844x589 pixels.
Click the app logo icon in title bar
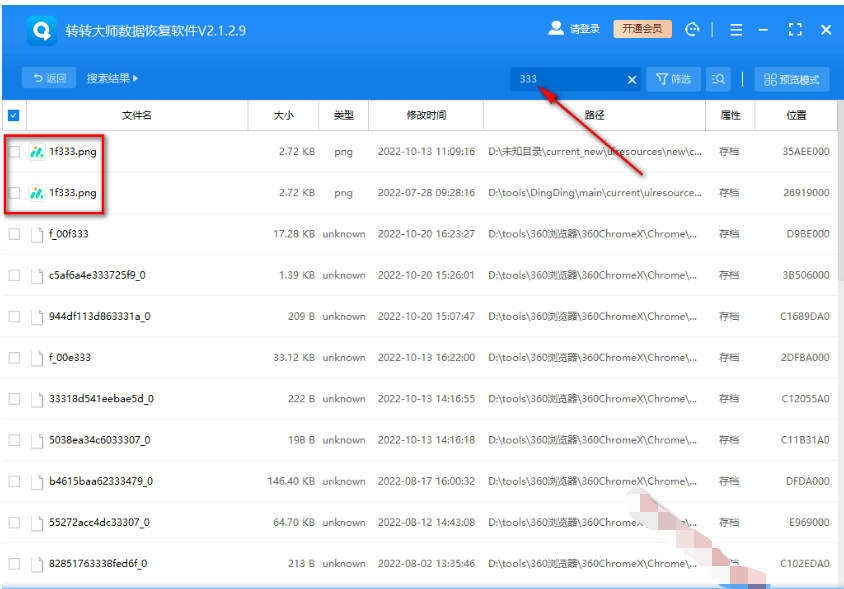pos(42,30)
